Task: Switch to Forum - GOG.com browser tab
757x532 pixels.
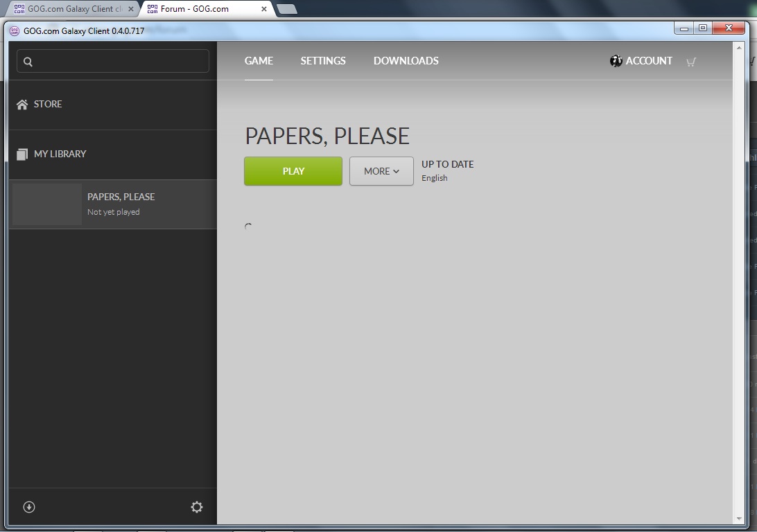Action: point(207,9)
